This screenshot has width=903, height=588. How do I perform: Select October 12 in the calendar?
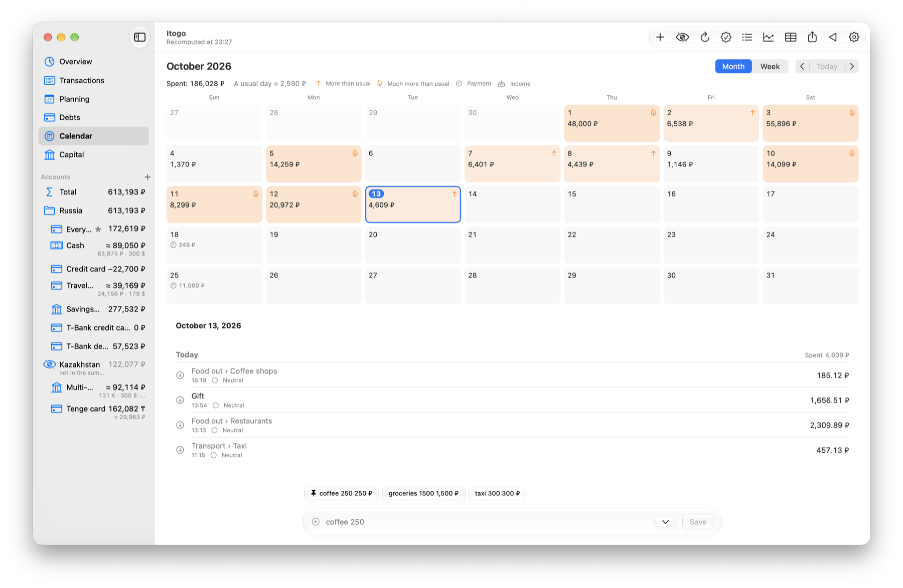click(x=314, y=205)
